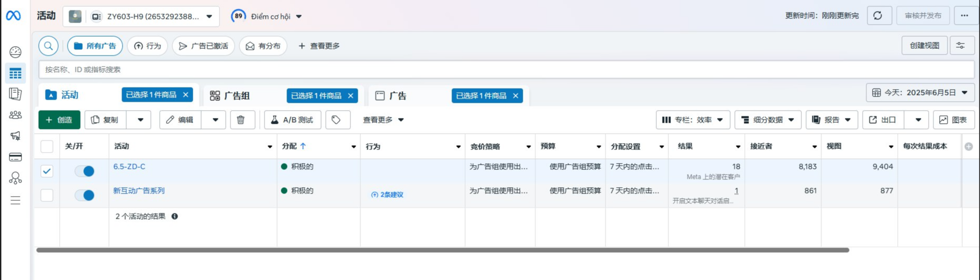
Task: Switch to the 广告组 ad sets tab
Action: [230, 95]
